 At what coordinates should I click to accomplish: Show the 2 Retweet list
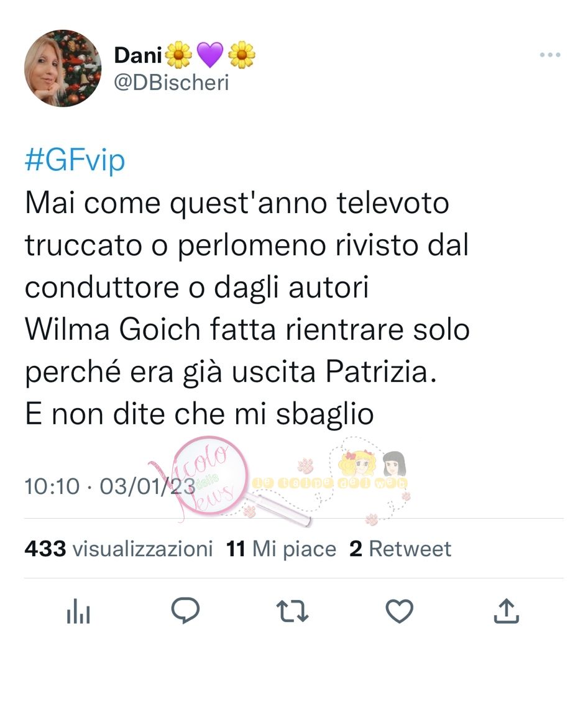(400, 549)
